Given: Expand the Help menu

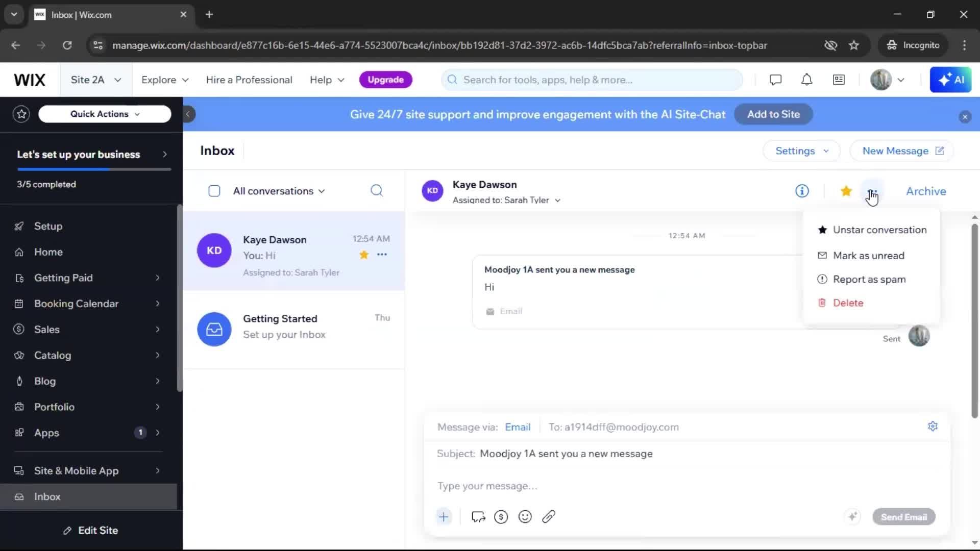Looking at the screenshot, I should click(327, 80).
